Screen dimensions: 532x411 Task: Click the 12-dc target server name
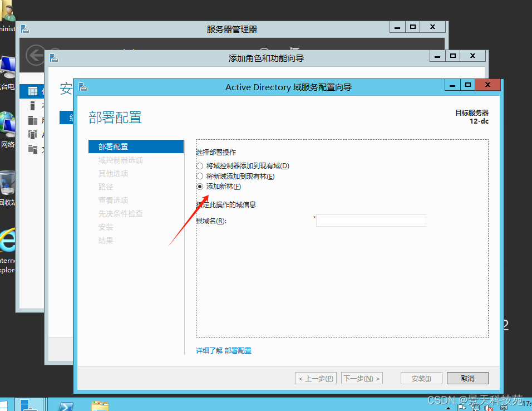(x=479, y=121)
